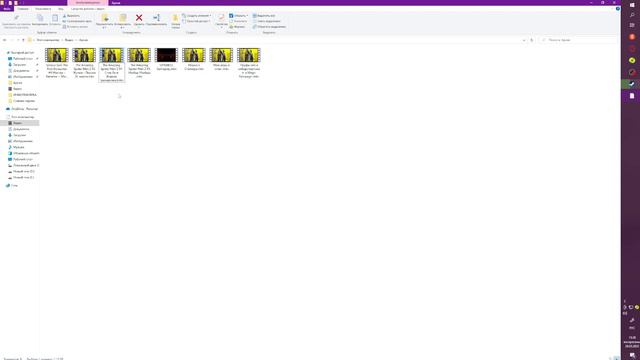
Task: Click the large Copy (Копировать) ribbon icon
Action: (40, 18)
